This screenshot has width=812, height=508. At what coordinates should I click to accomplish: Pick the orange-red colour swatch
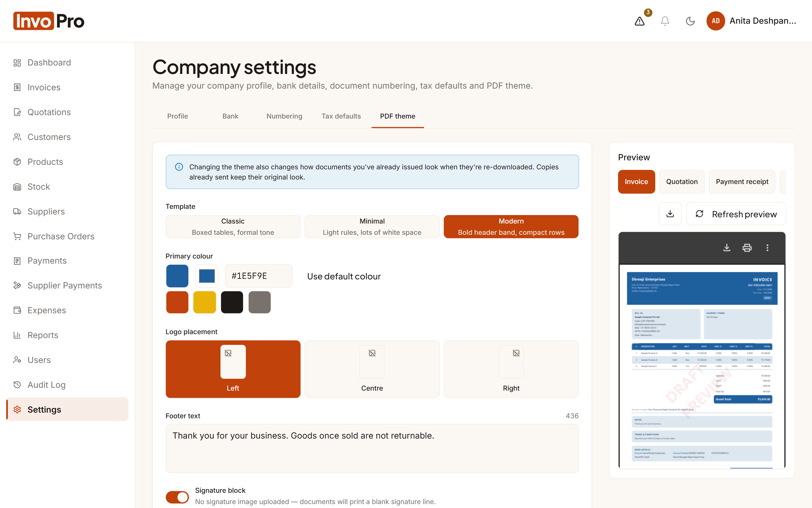point(177,302)
